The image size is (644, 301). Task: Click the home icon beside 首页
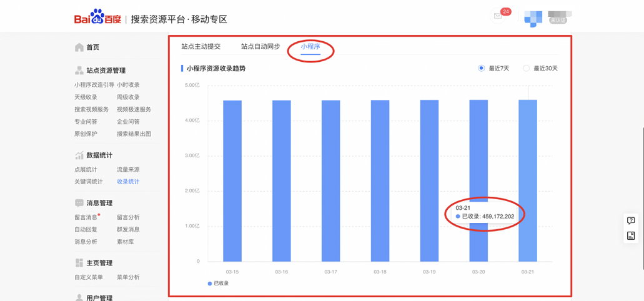pos(79,47)
